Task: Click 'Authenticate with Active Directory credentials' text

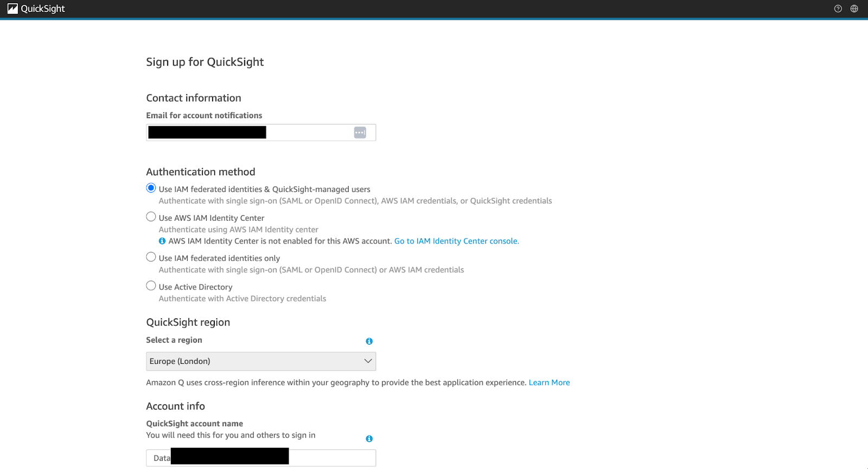Action: pos(242,299)
